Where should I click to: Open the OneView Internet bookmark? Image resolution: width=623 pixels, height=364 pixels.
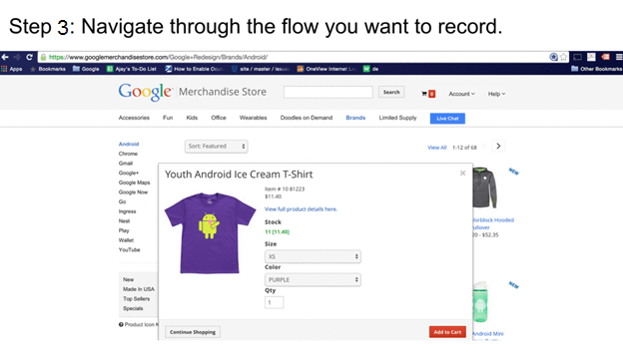click(326, 69)
